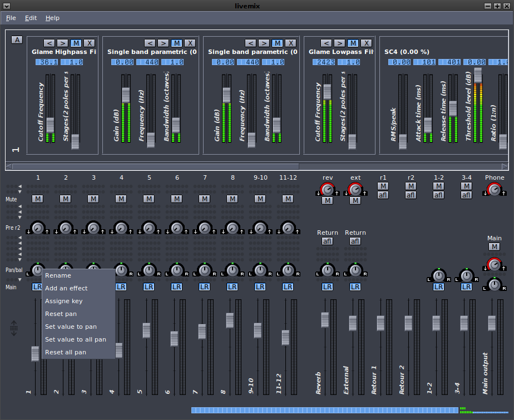Click the Phone volume knob
The image size is (514, 420).
[494, 190]
